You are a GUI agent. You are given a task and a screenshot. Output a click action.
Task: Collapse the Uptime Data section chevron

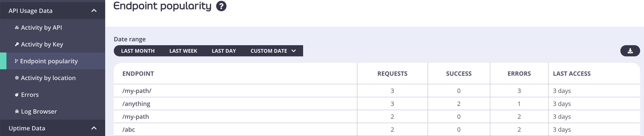click(94, 128)
